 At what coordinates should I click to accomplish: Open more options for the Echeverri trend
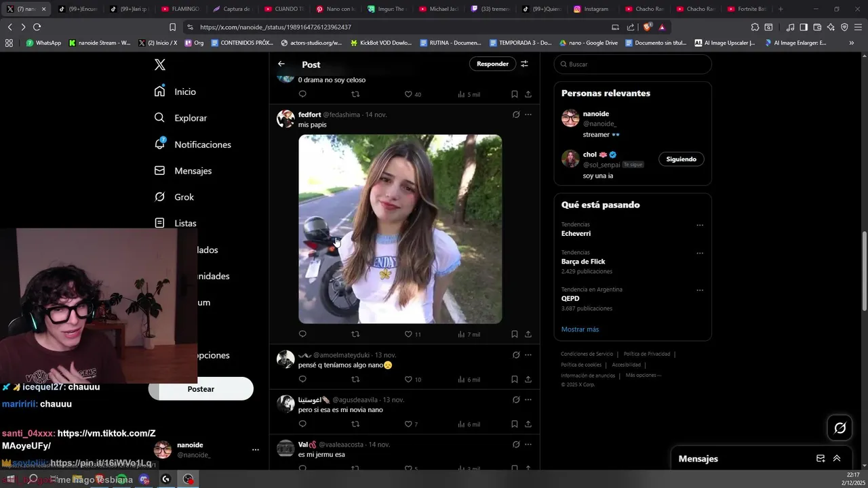(x=700, y=225)
